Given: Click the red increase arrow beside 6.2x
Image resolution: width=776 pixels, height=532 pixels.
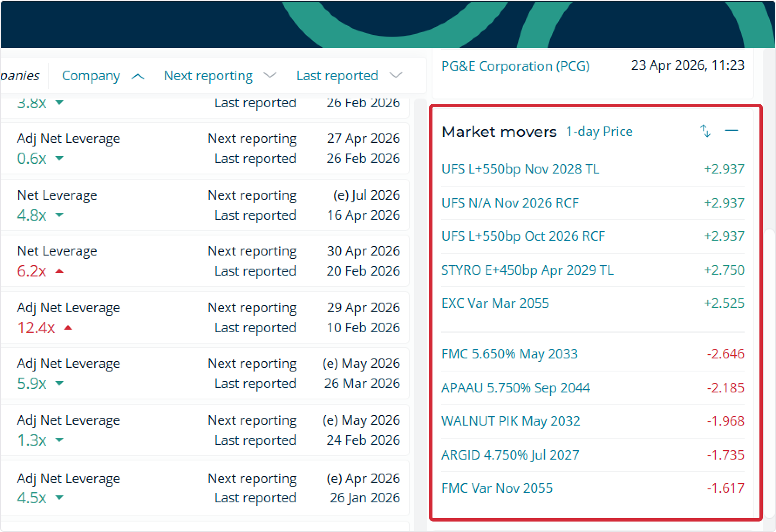Looking at the screenshot, I should click(x=60, y=271).
